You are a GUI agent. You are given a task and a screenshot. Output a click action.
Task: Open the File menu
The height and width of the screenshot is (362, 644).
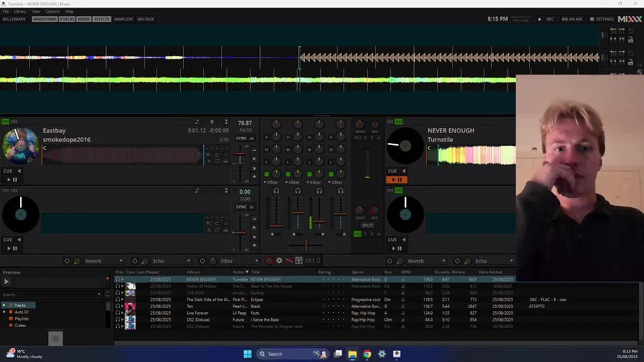pyautogui.click(x=6, y=11)
